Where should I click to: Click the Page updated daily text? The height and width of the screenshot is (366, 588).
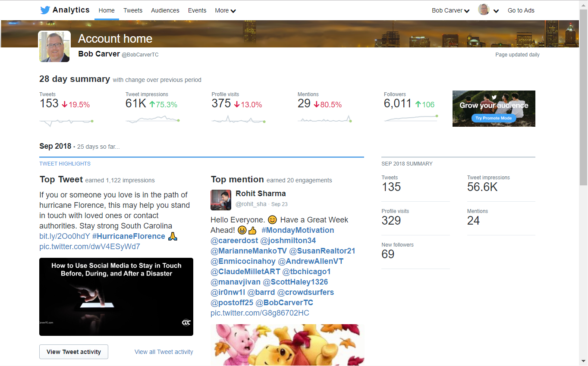[517, 55]
